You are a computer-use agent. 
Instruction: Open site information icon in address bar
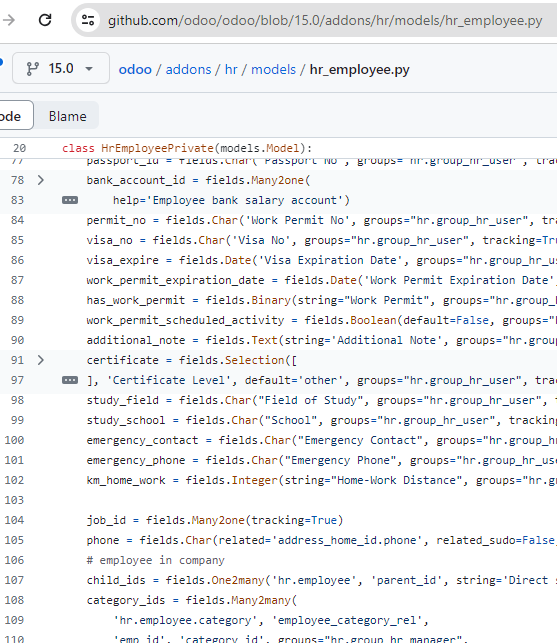(88, 20)
